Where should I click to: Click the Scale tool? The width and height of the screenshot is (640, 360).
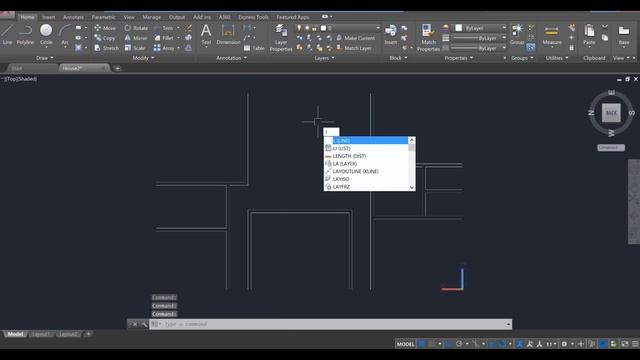135,48
